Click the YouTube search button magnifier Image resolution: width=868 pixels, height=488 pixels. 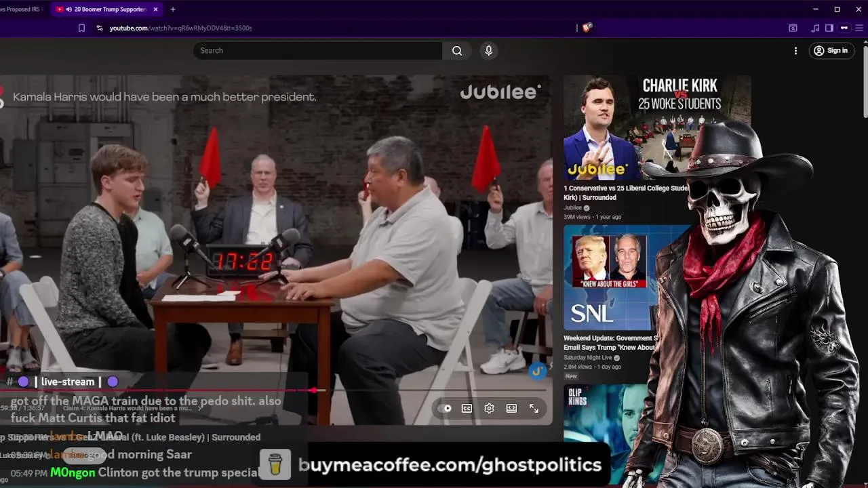[457, 51]
